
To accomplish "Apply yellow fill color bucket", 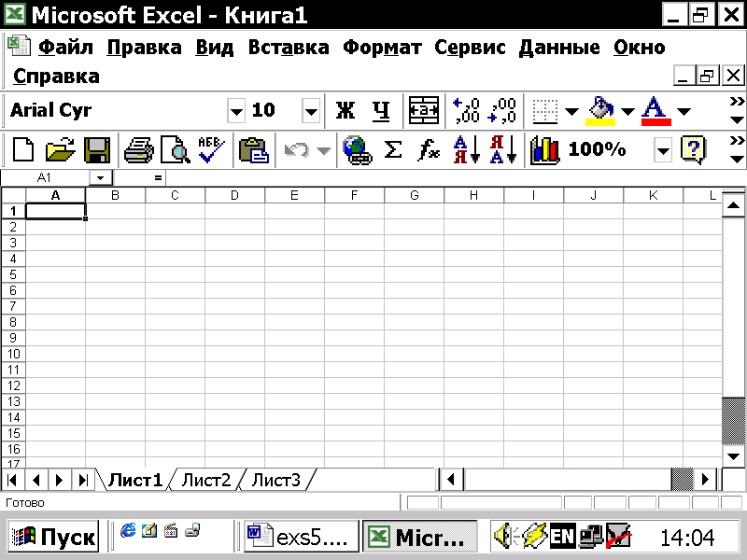I will (x=600, y=111).
